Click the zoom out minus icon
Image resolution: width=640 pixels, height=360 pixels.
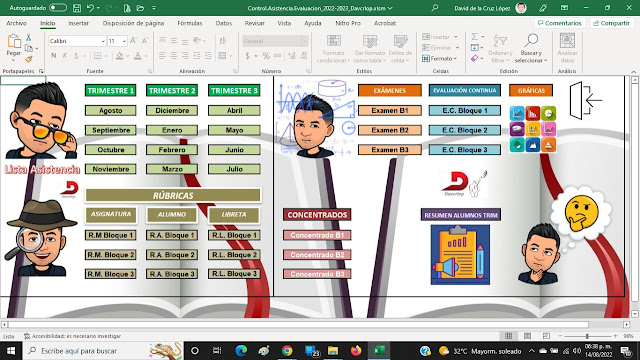pos(560,336)
